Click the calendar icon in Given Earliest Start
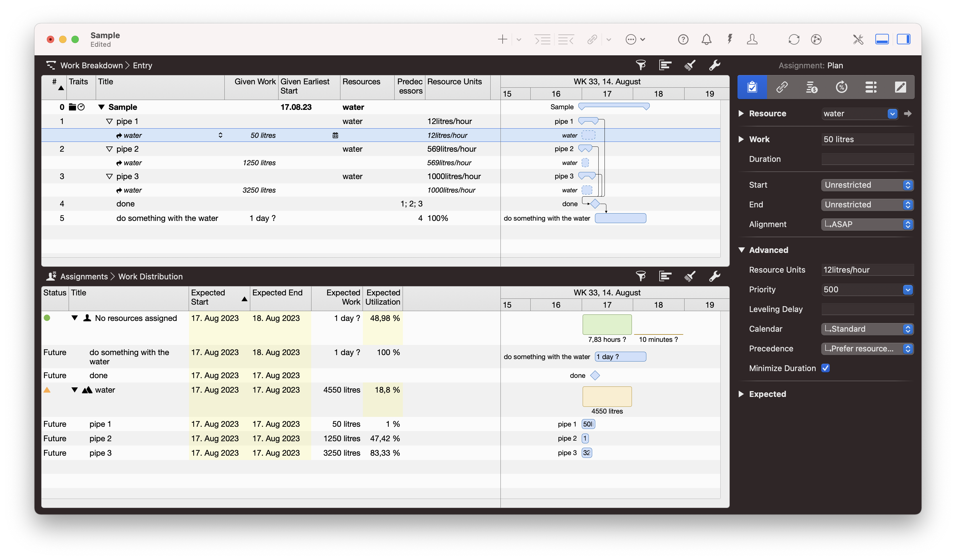 point(335,135)
